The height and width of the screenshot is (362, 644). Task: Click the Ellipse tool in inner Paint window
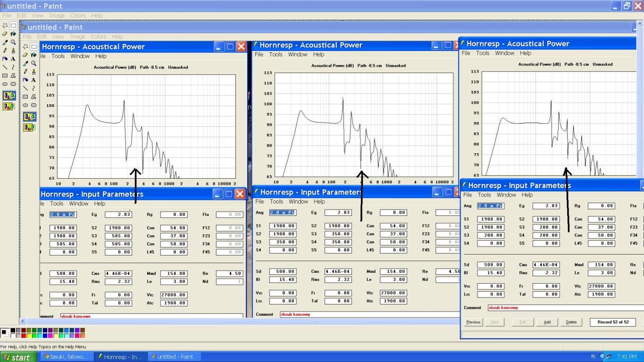click(x=25, y=105)
